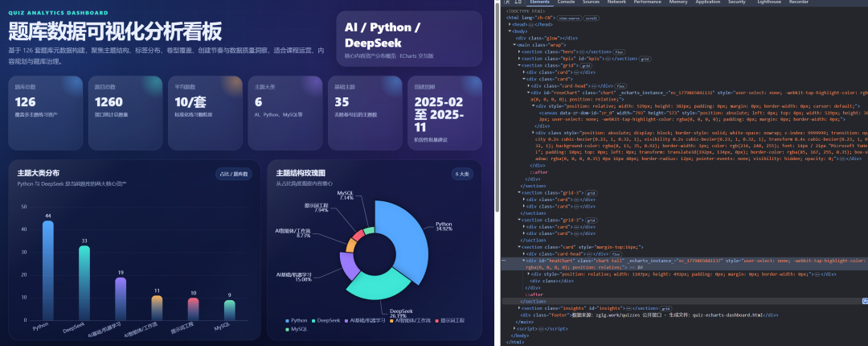Toggle the 提示词工程 legend item
This screenshot has width=868, height=346.
point(449,320)
